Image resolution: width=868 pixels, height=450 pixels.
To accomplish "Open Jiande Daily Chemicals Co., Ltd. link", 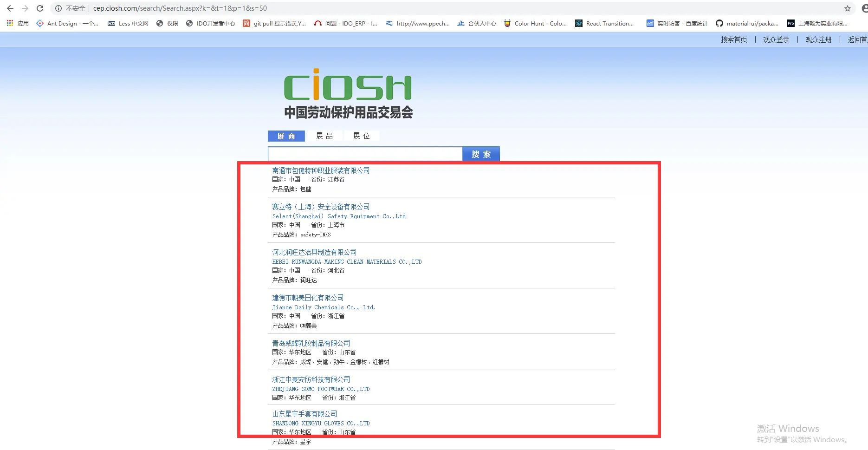I will [324, 307].
